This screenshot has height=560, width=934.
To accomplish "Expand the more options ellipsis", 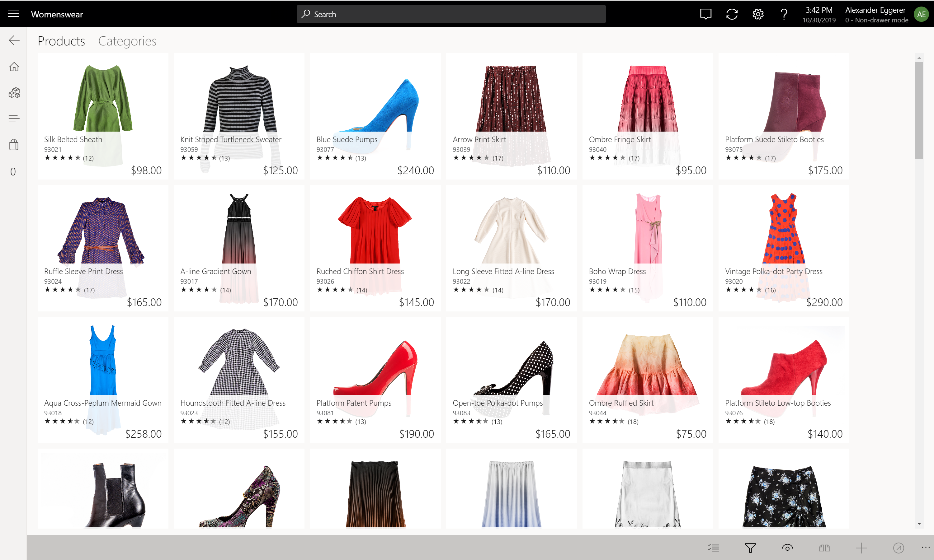I will point(925,547).
